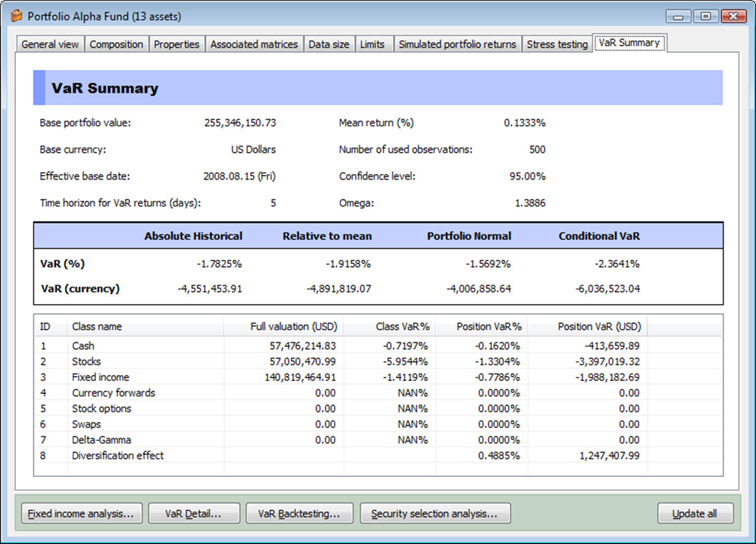
Task: Maximize the Portfolio Alpha Fund window
Action: (x=706, y=17)
